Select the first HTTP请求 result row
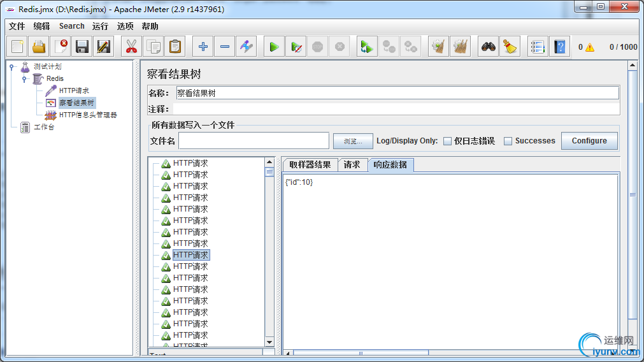644x362 pixels. 190,164
